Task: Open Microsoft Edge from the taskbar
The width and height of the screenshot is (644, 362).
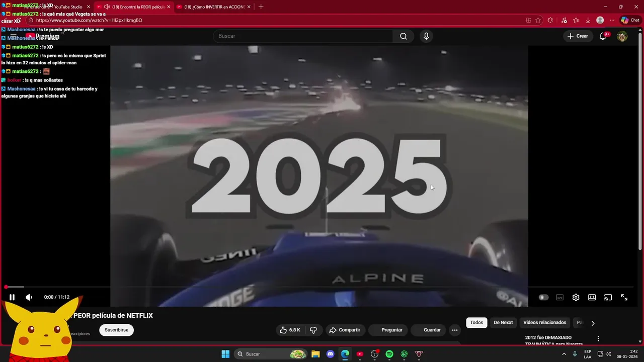Action: tap(345, 354)
